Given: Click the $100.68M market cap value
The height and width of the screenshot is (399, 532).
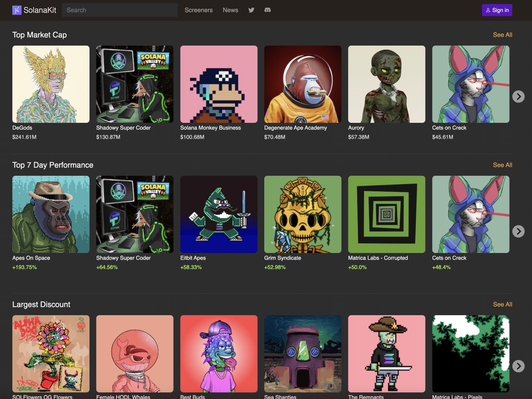Looking at the screenshot, I should pyautogui.click(x=192, y=137).
